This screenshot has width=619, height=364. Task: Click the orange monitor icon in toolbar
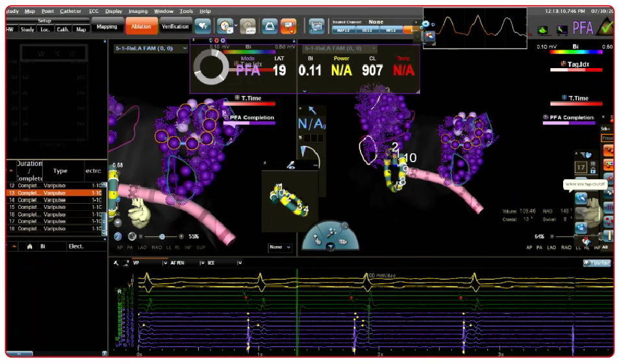point(289,26)
